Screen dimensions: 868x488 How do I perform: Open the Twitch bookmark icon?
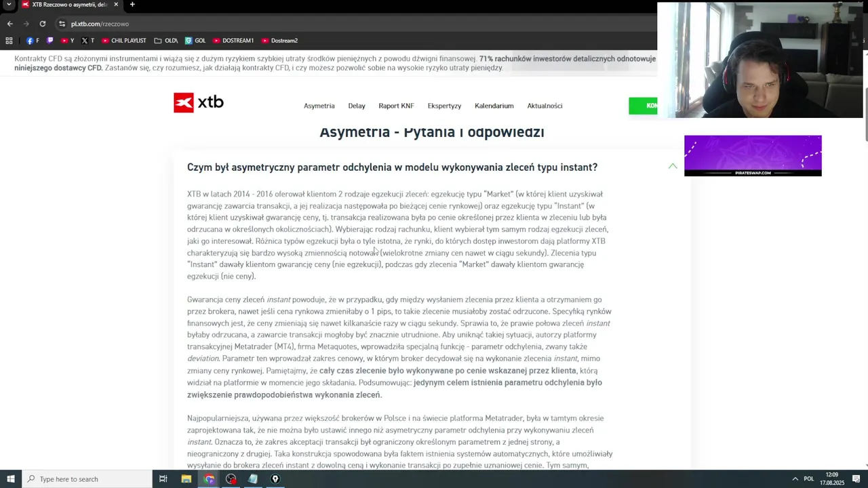(x=50, y=41)
